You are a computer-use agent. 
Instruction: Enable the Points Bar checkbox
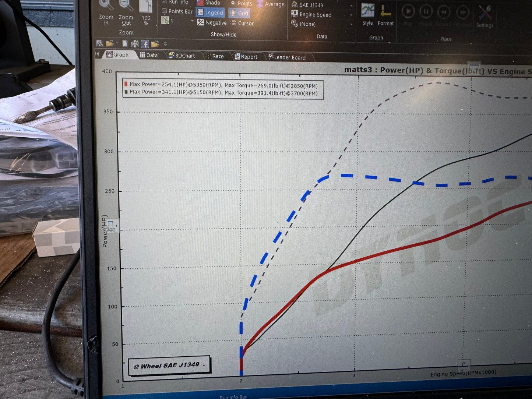pos(165,11)
